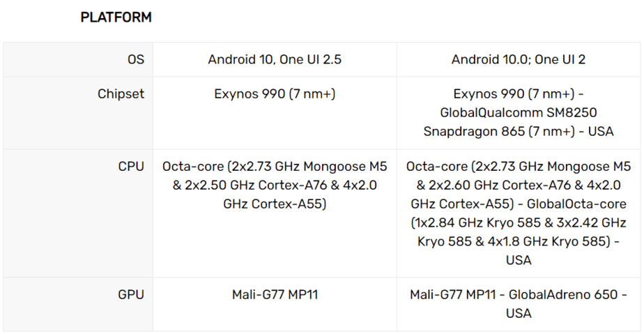Click the lone USA text ending the second CPU cell
The width and height of the screenshot is (644, 334).
519,260
